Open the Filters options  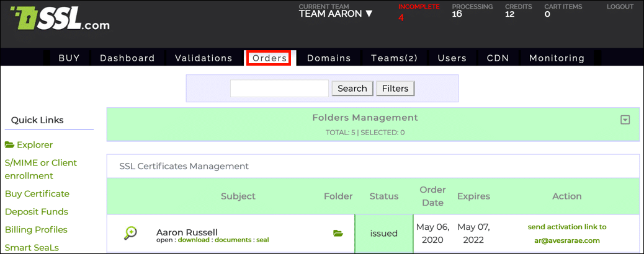pos(395,89)
